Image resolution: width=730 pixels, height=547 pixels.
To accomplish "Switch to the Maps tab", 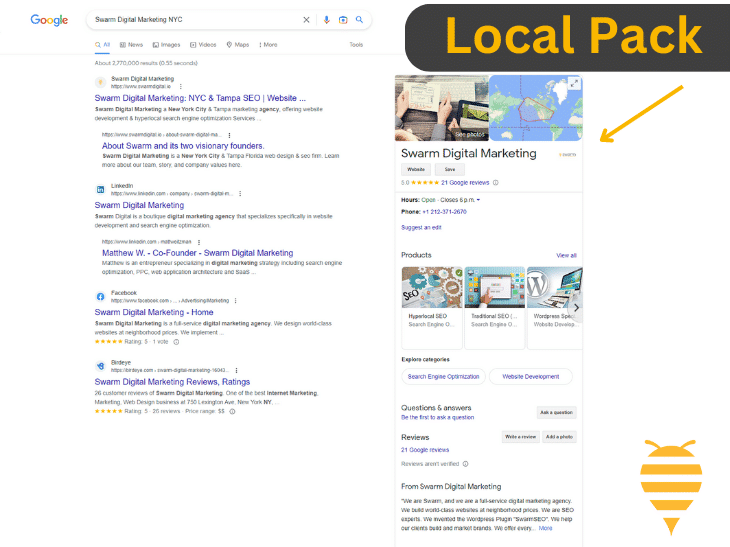I will (x=238, y=45).
